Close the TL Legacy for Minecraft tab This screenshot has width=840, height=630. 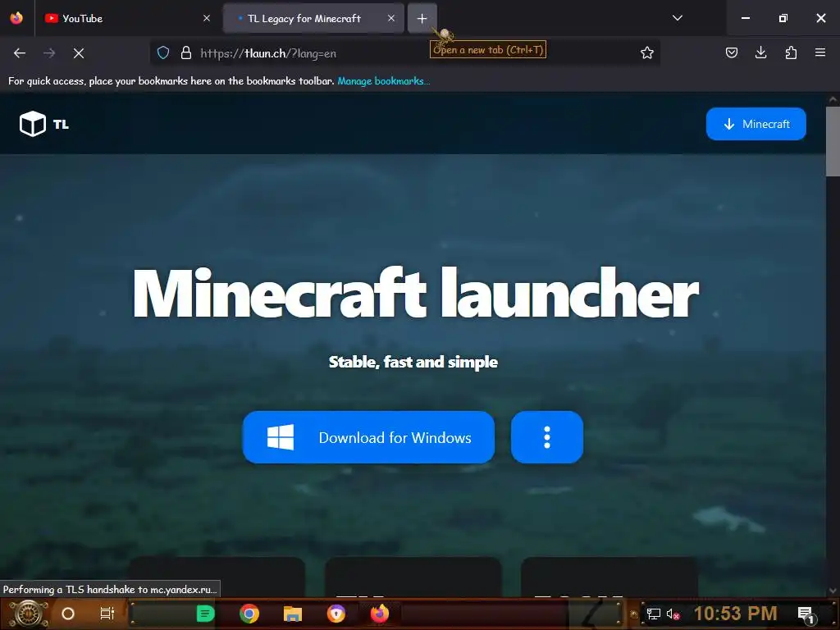[x=391, y=18]
